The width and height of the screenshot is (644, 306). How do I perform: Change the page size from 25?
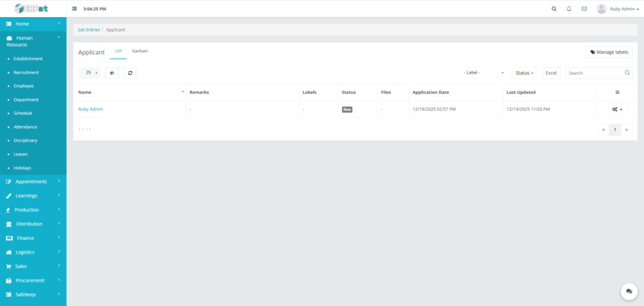pos(89,73)
